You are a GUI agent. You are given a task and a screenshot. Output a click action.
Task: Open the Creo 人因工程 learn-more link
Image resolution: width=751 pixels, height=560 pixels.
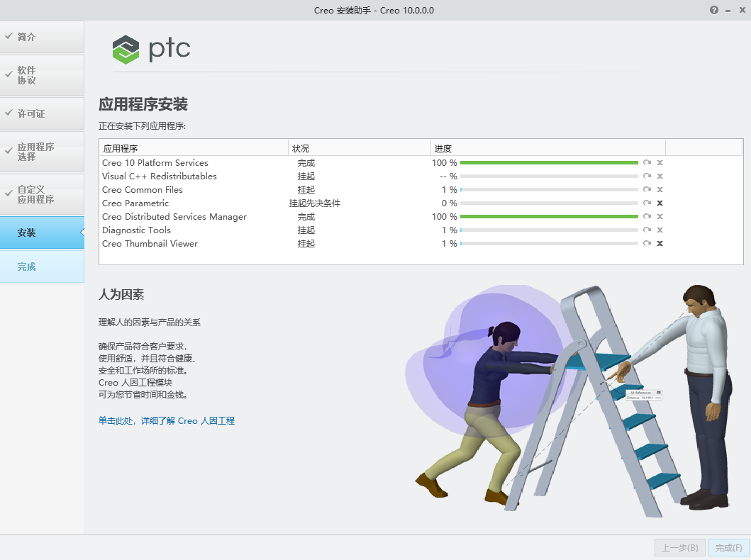167,420
